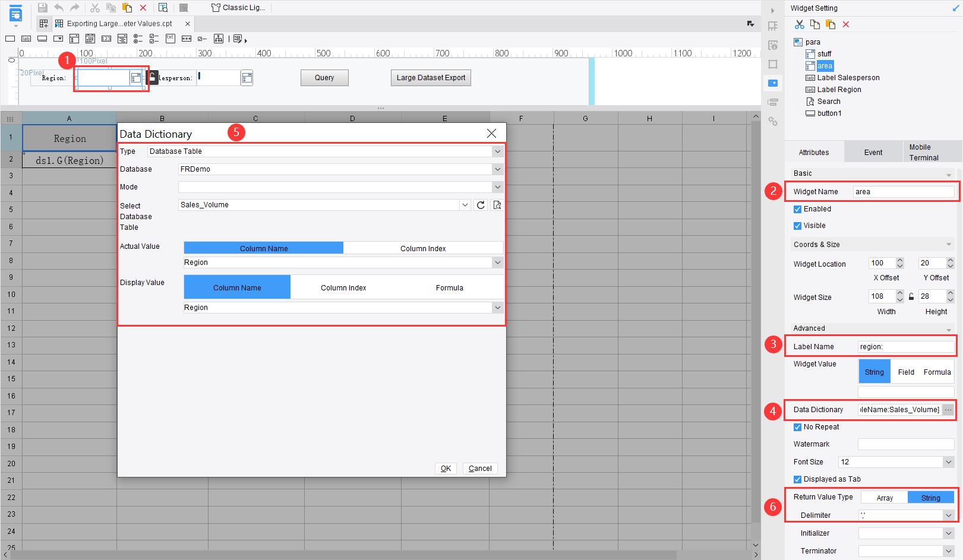The image size is (963, 560).
Task: Open the Data Dictionary ellipsis button
Action: 948,410
